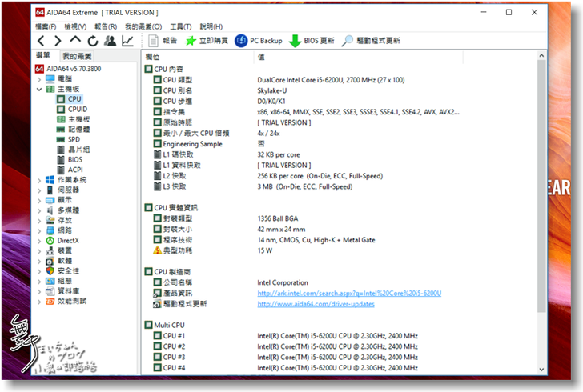Select CPUID in the sidebar tree

click(x=77, y=109)
